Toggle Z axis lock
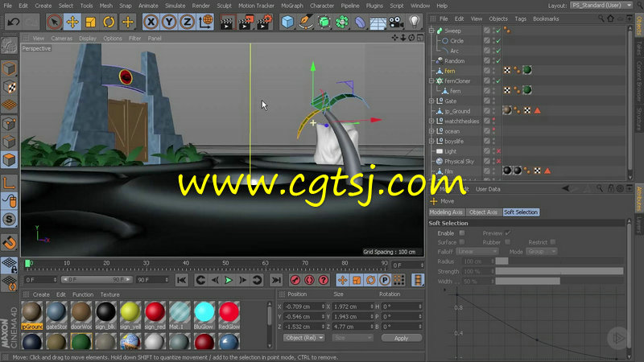This screenshot has height=362, width=644. pyautogui.click(x=187, y=22)
